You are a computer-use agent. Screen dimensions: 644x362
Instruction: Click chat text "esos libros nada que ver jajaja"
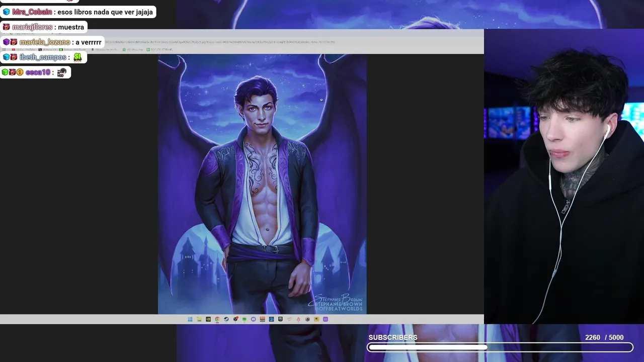(x=105, y=12)
